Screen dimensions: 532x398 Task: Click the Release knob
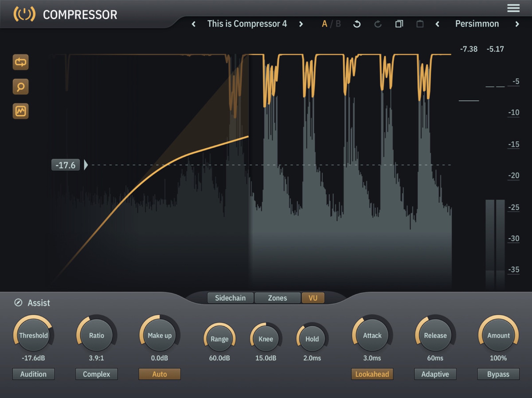point(435,335)
